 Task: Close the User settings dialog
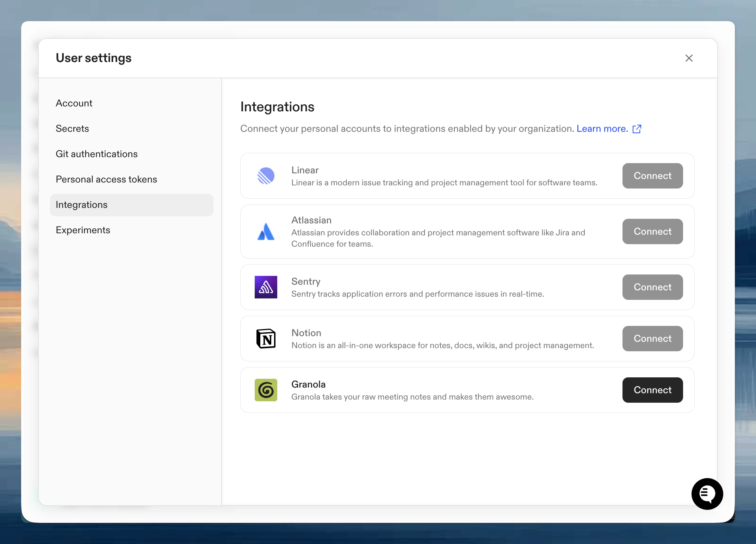coord(689,58)
